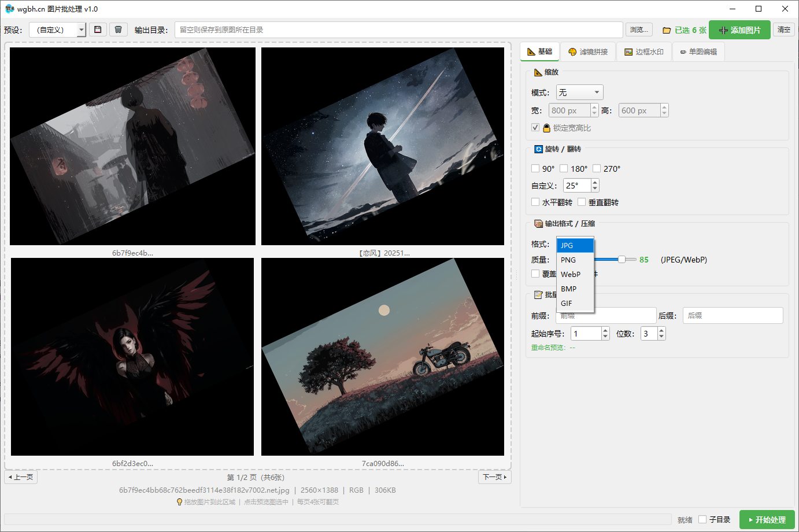This screenshot has height=532, width=799.
Task: Click the 质量 slider handle at 85
Action: pyautogui.click(x=622, y=260)
